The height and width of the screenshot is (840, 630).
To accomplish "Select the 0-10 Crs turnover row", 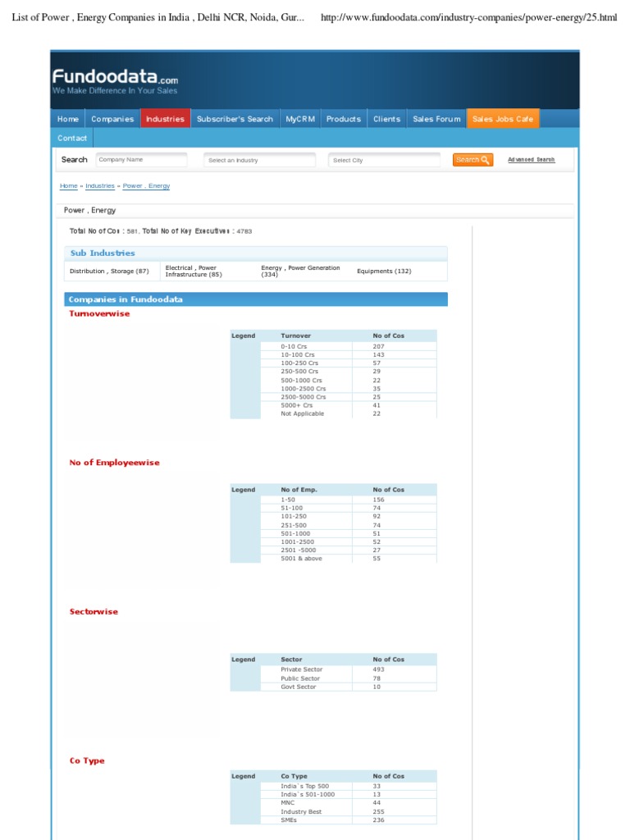I will click(348, 347).
